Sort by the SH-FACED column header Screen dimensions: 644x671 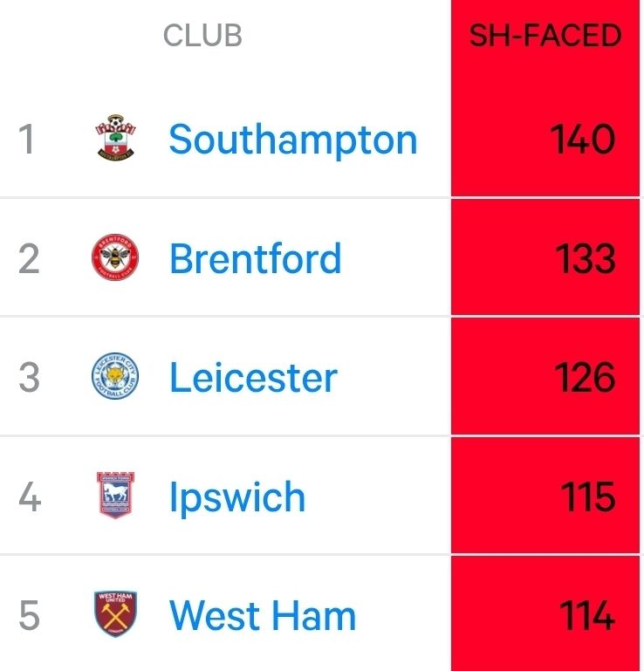coord(545,36)
